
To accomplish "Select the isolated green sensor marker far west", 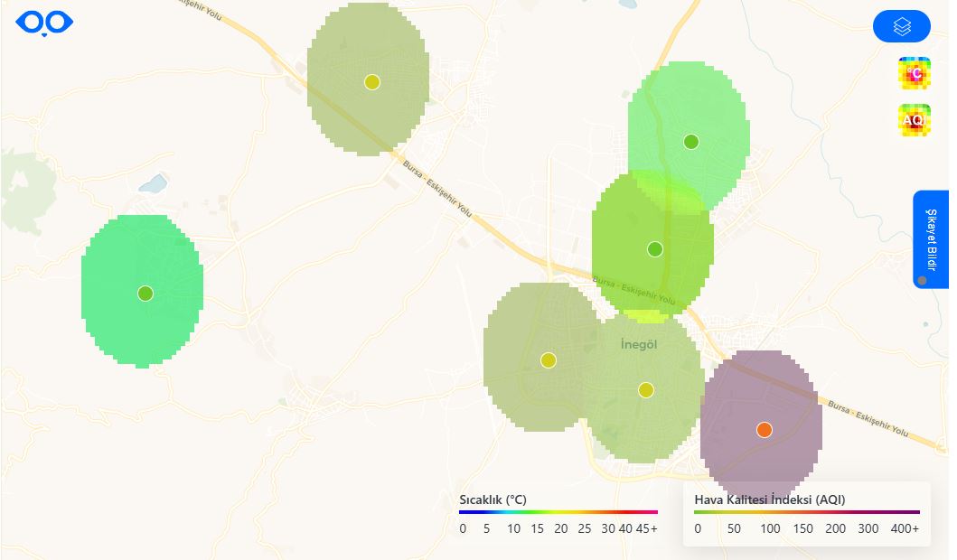I will [x=145, y=293].
